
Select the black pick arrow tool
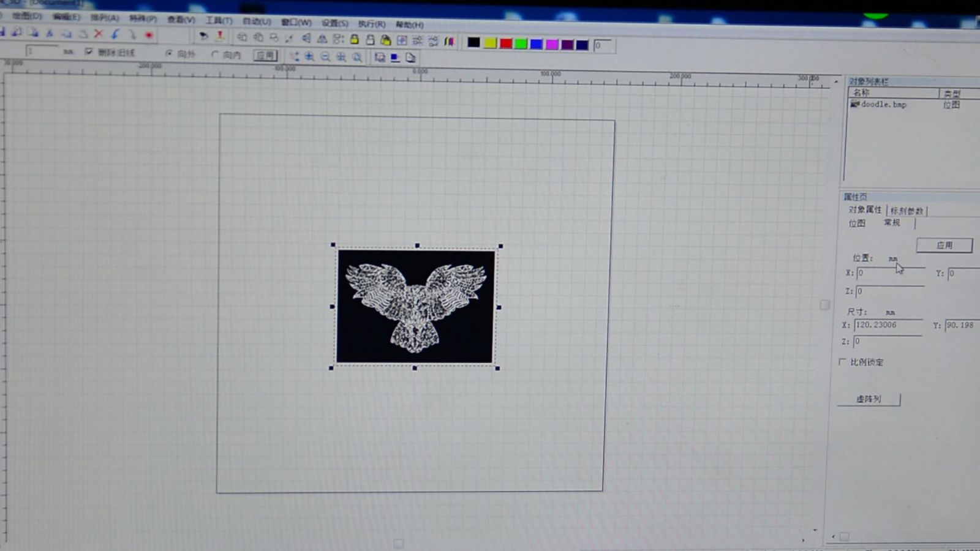[x=203, y=36]
